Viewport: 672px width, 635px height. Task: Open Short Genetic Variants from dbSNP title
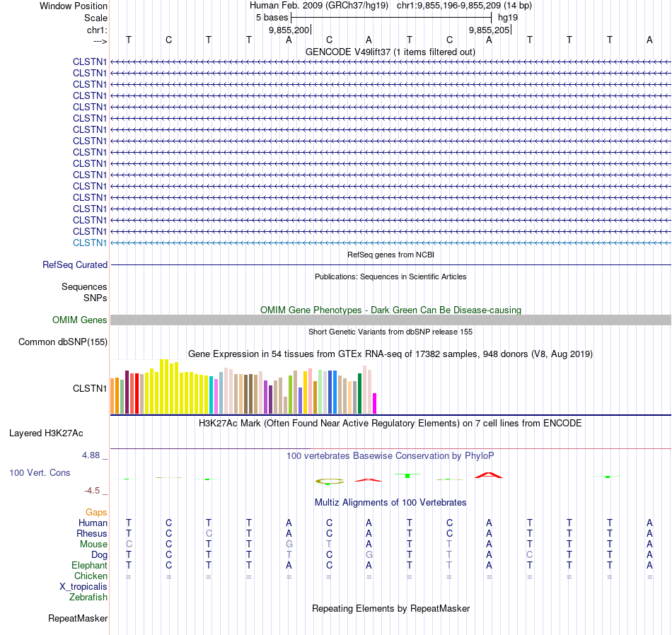[390, 332]
